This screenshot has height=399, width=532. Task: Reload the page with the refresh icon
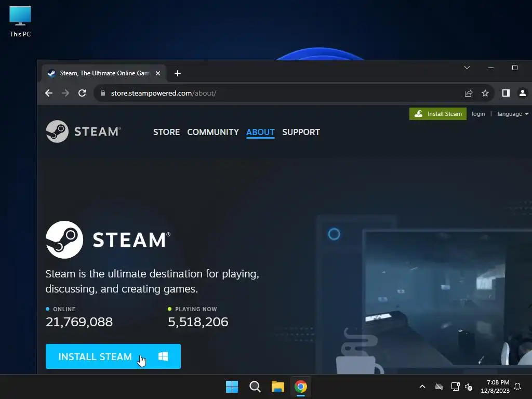point(82,93)
